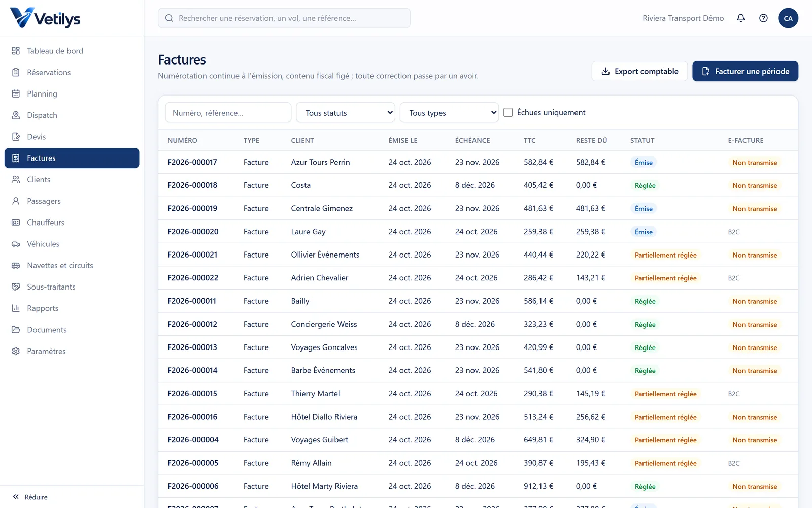The height and width of the screenshot is (508, 812).
Task: Enable the Échues uniquement checkbox
Action: click(x=508, y=112)
